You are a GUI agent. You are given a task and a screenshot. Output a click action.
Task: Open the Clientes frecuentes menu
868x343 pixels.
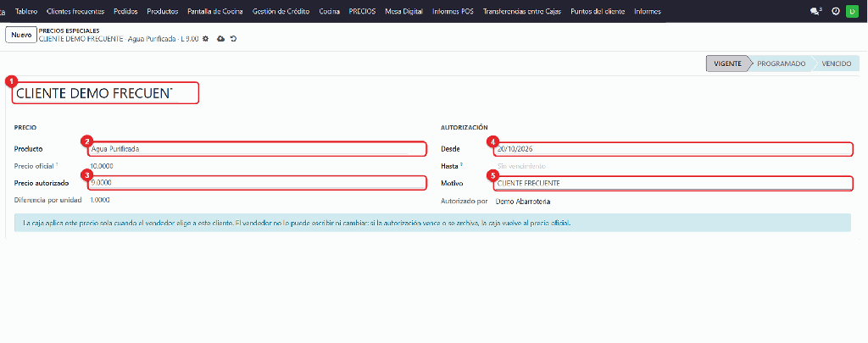point(75,11)
